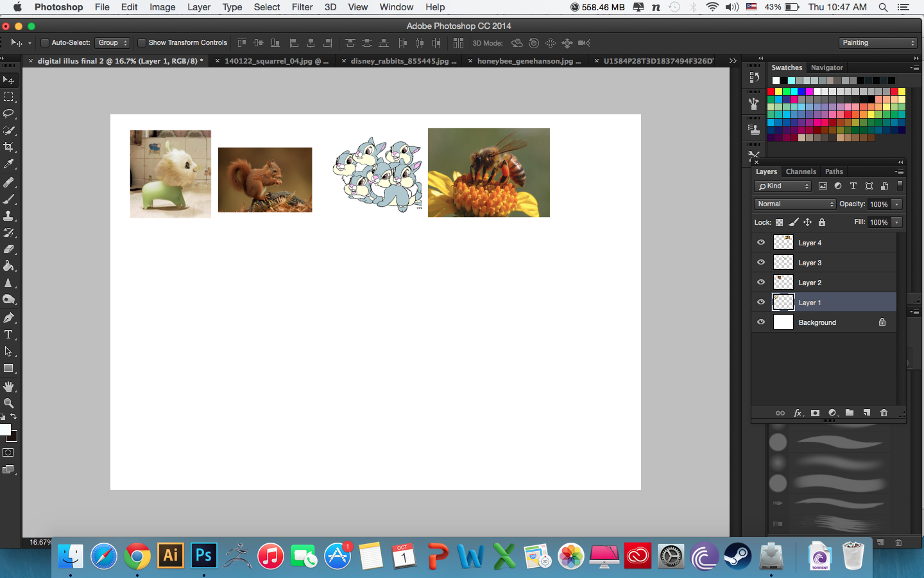This screenshot has height=578, width=924.
Task: Add a layer mask
Action: click(x=815, y=413)
